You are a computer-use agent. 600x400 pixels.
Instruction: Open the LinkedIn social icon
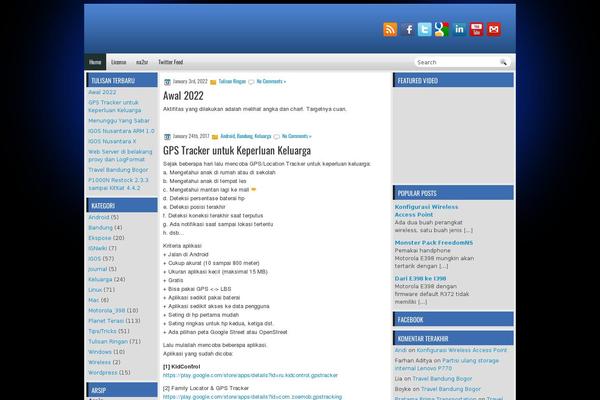459,29
